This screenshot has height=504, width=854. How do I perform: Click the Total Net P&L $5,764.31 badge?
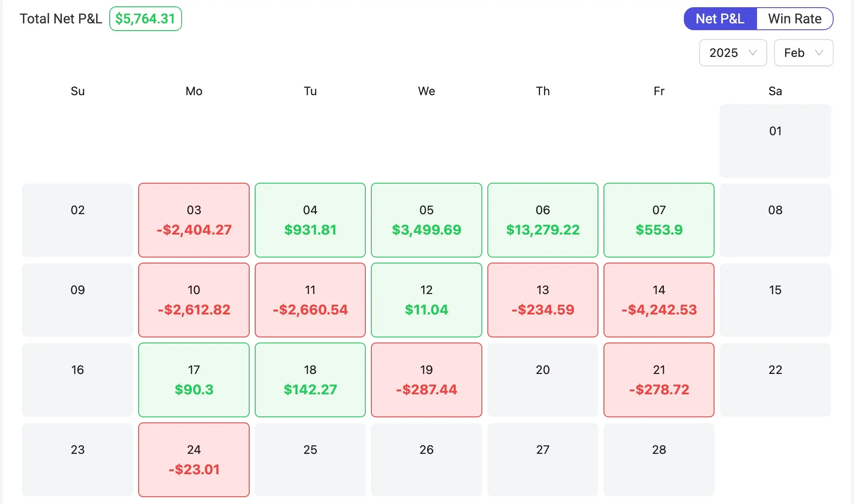tap(145, 18)
